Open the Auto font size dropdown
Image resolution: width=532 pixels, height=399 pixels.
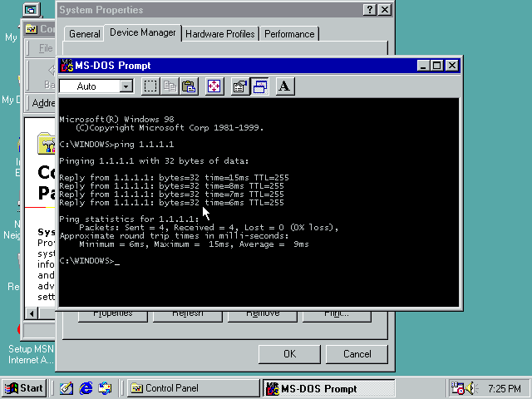126,86
